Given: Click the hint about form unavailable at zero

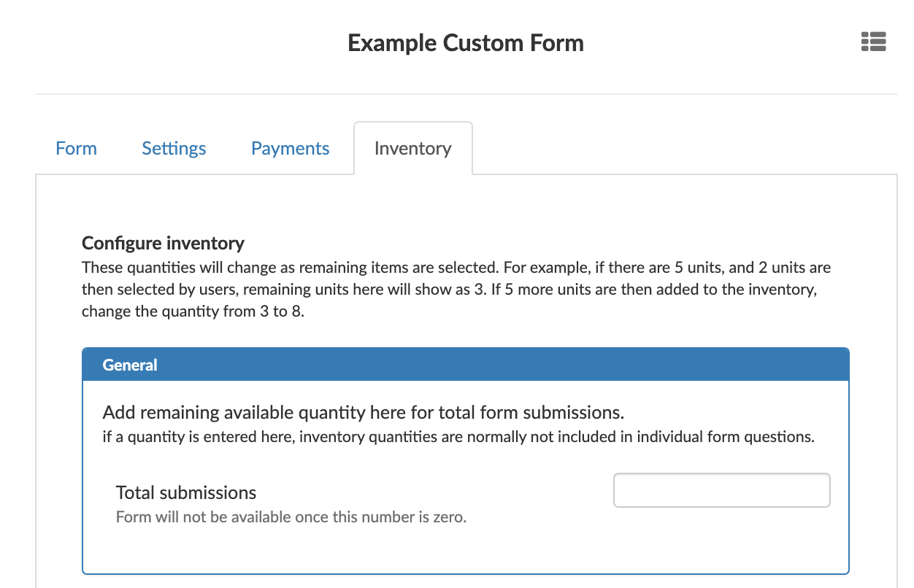Looking at the screenshot, I should click(291, 517).
